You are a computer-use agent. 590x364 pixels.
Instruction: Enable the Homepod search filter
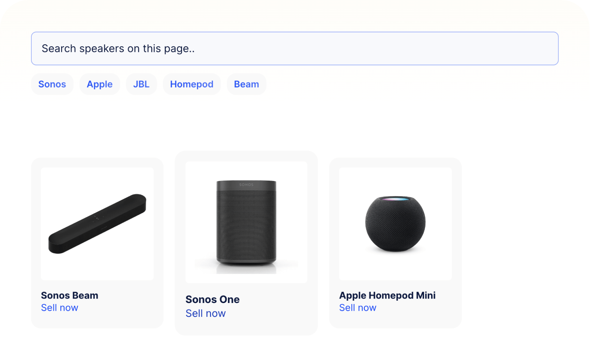[x=191, y=84]
